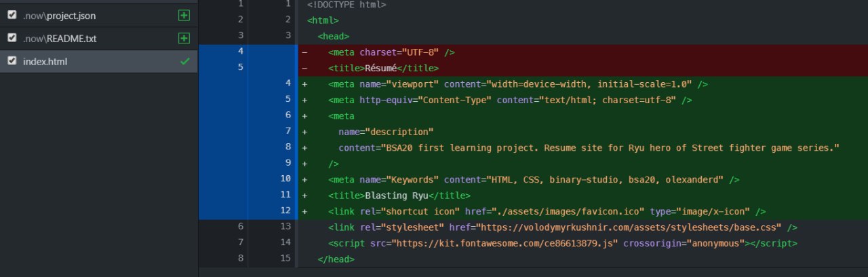
Task: Click the added shortcut icon favicon link line
Action: (583, 211)
